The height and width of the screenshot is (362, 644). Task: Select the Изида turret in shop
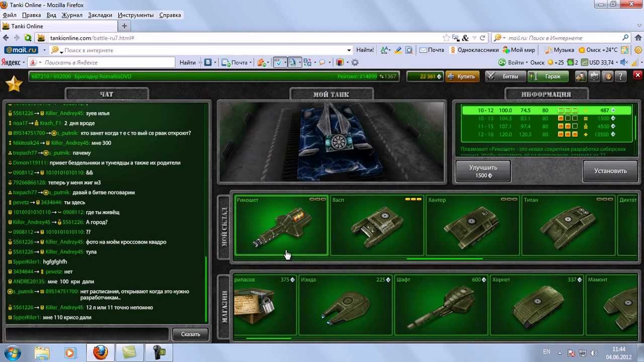[x=345, y=305]
